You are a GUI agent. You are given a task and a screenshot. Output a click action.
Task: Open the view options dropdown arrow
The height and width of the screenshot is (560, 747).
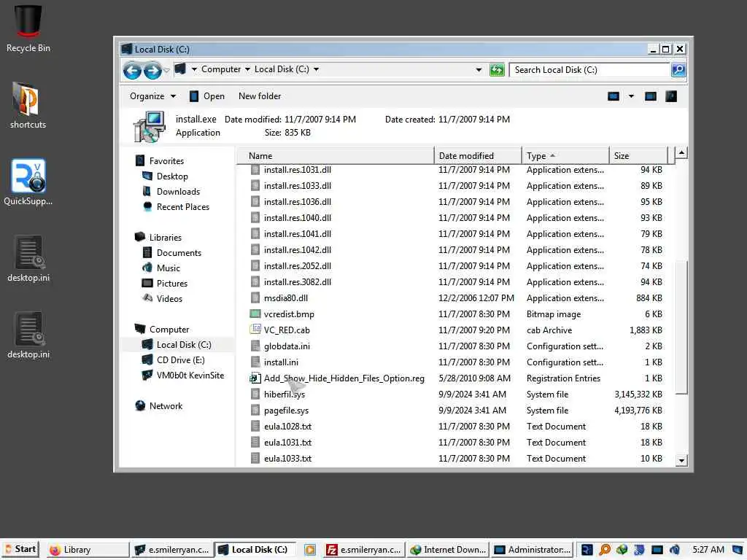click(631, 97)
